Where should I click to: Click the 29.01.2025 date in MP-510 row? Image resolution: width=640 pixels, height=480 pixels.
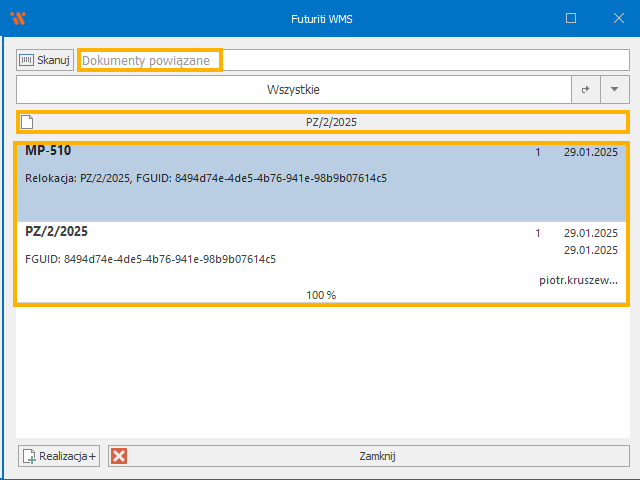590,153
